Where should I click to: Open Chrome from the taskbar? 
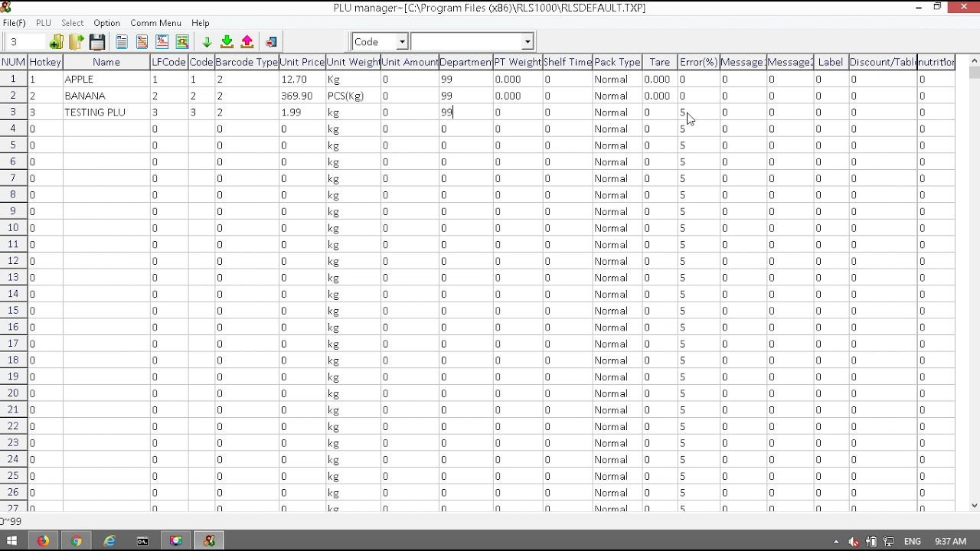77,541
